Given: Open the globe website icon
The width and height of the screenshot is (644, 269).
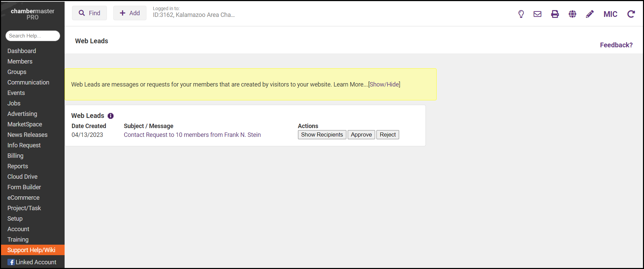Looking at the screenshot, I should coord(572,14).
